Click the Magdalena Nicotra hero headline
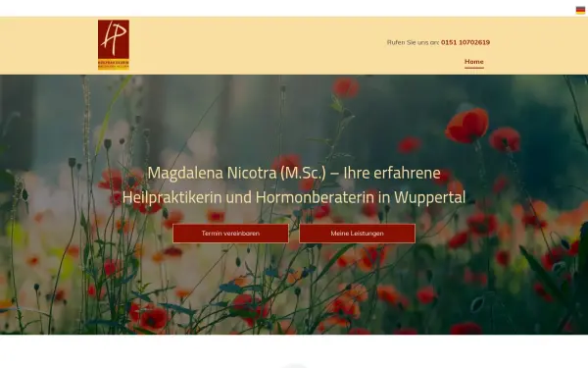 point(294,185)
